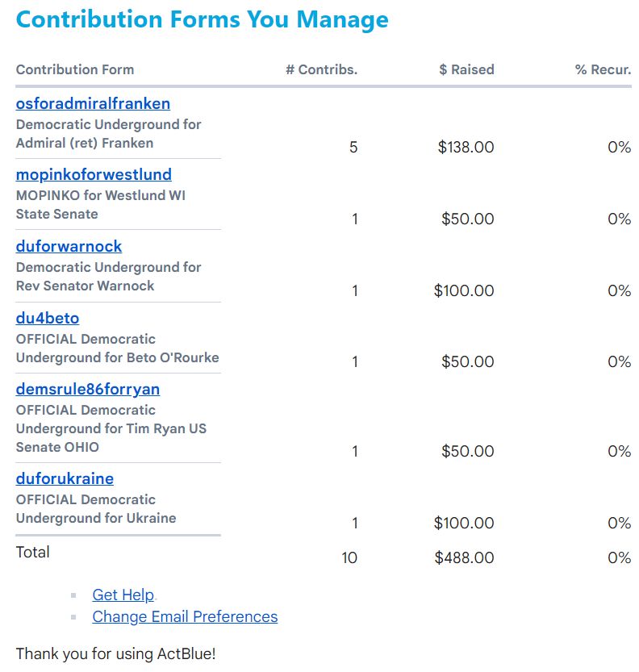Click the $488.00 total raised amount

[464, 558]
